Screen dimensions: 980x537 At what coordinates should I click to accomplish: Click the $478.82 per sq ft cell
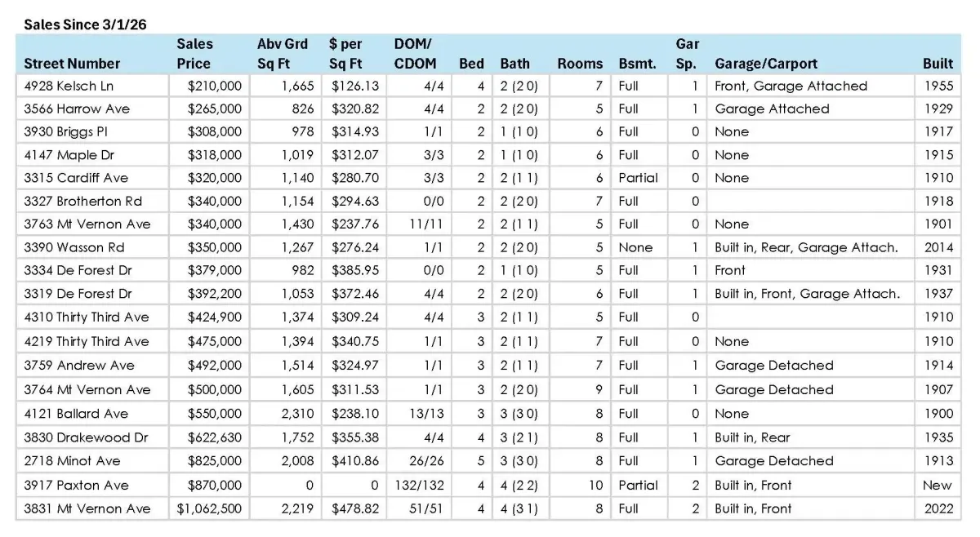pos(354,508)
